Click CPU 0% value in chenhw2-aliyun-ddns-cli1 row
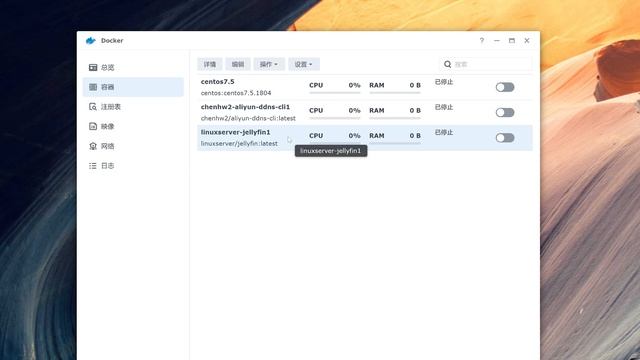 click(x=354, y=111)
